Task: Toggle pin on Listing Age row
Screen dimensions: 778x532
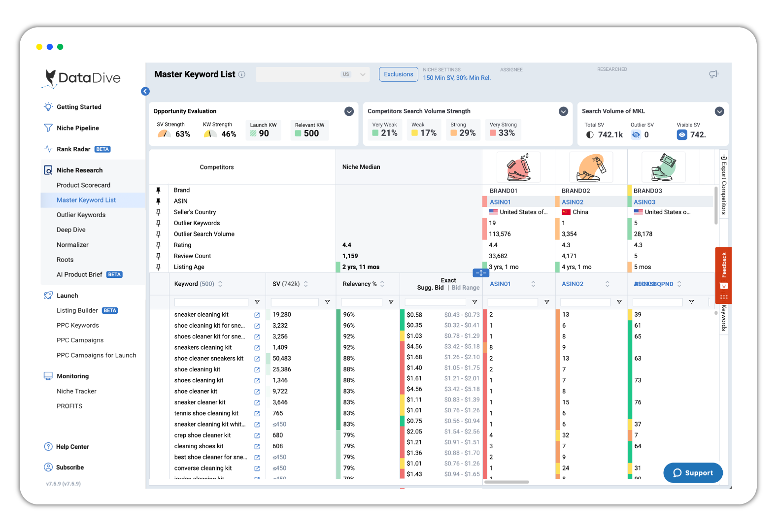Action: (x=158, y=267)
